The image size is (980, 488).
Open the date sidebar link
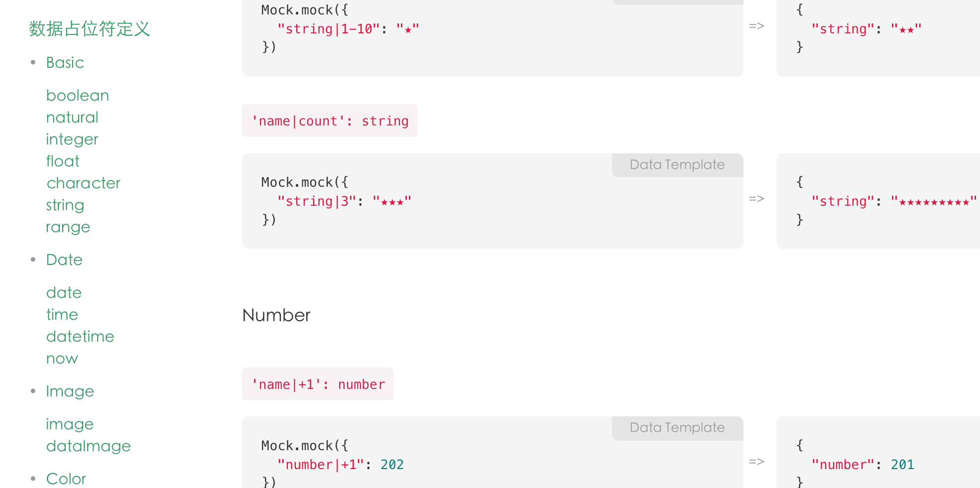64,293
